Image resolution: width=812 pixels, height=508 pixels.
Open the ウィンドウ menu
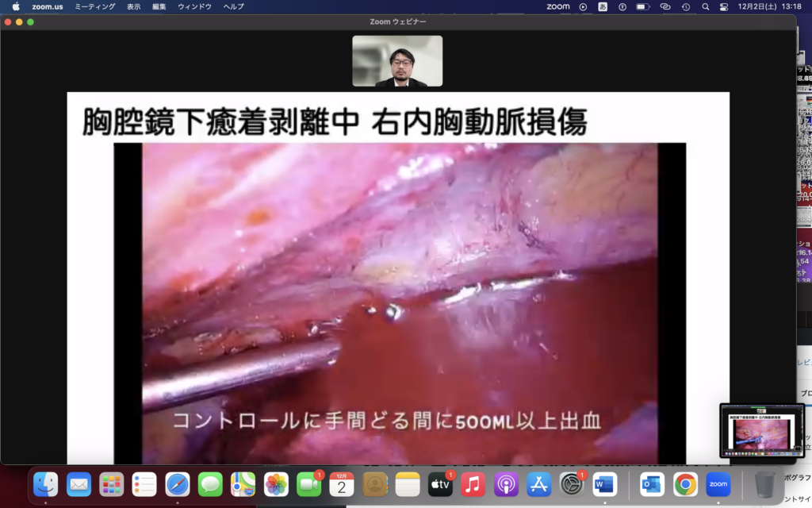pos(194,6)
